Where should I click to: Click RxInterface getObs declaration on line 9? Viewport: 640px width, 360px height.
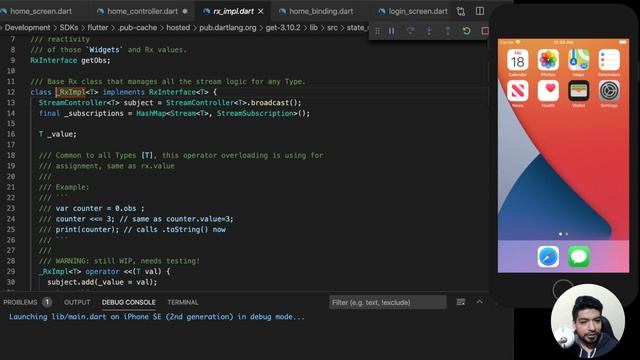70,60
